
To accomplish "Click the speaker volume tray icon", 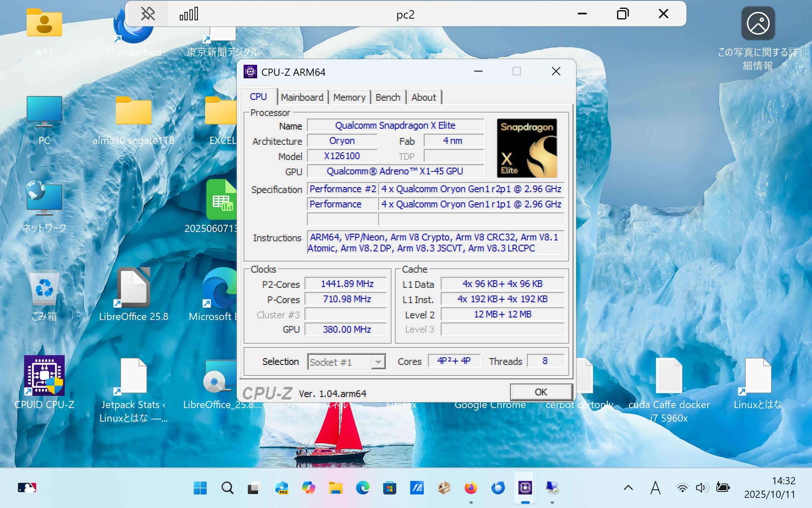I will click(702, 488).
